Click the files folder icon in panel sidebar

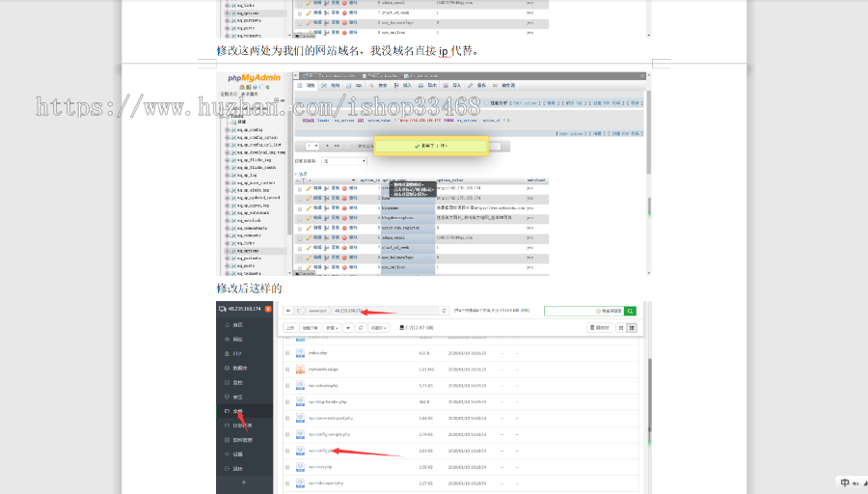click(x=227, y=411)
